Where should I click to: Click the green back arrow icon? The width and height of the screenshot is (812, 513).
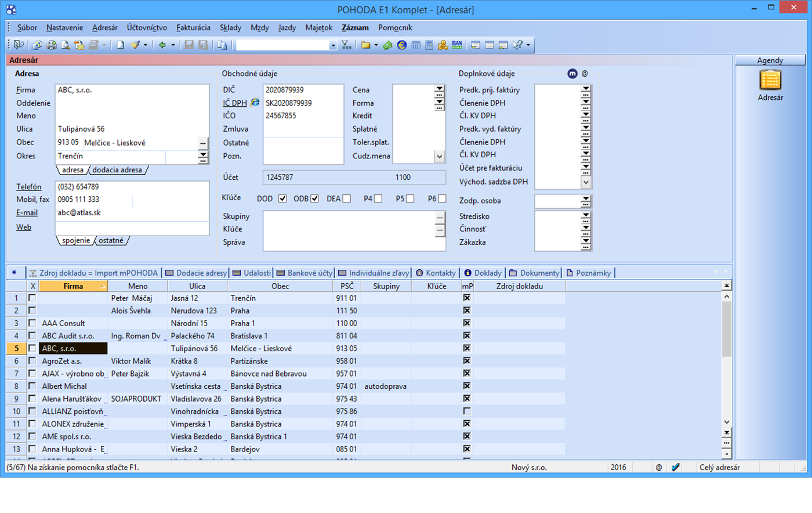162,45
